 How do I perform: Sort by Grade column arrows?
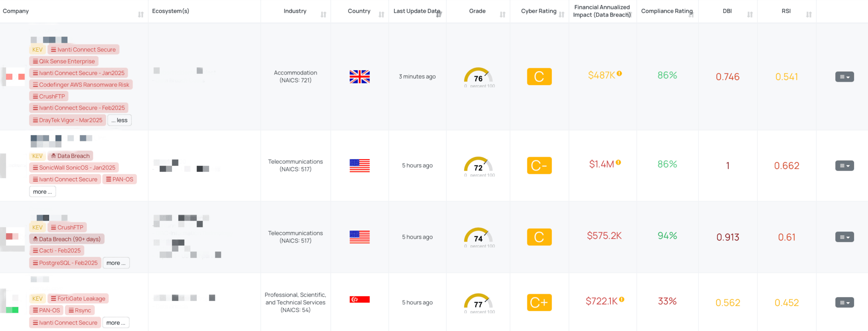pyautogui.click(x=502, y=15)
